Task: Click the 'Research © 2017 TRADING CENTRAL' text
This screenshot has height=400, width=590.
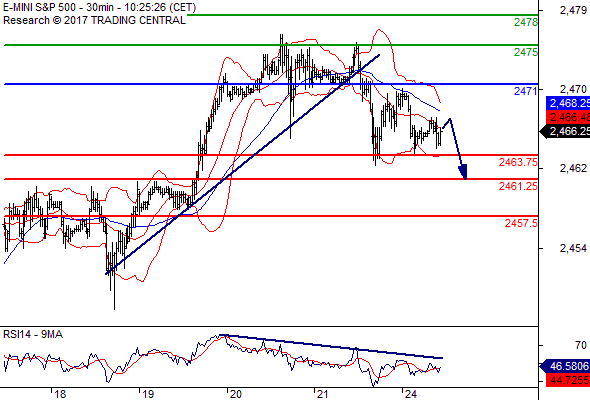Action: (x=94, y=20)
